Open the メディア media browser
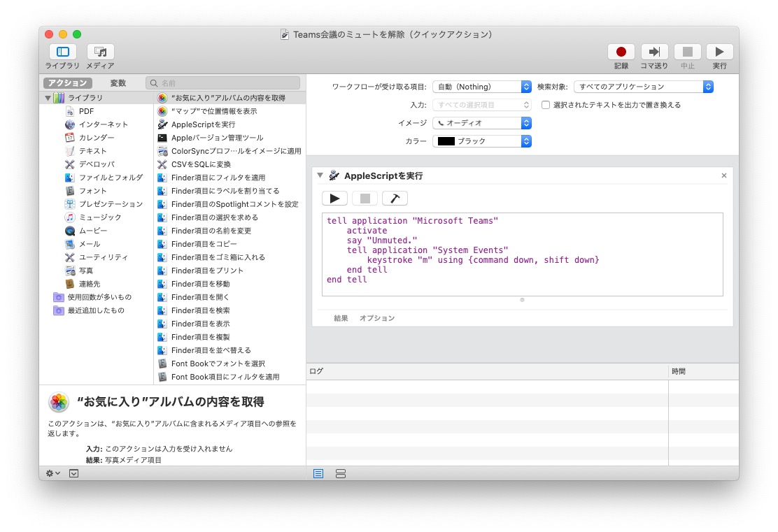This screenshot has height=532, width=778. pyautogui.click(x=101, y=52)
